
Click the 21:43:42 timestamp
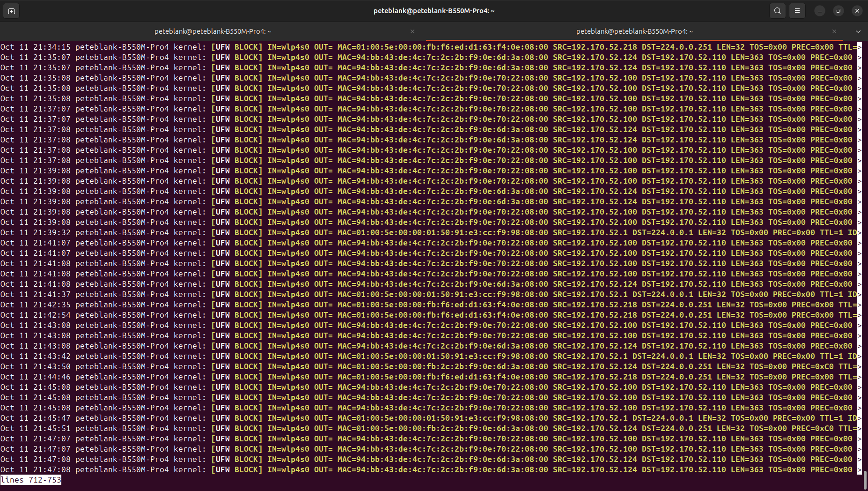pyautogui.click(x=52, y=356)
